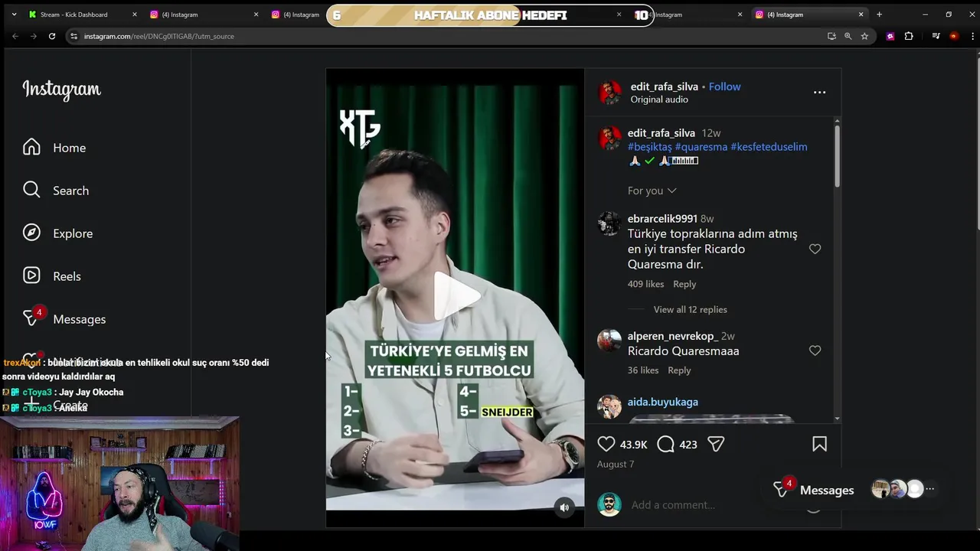Follow edit_rafa_silva
The image size is (980, 551).
point(724,86)
